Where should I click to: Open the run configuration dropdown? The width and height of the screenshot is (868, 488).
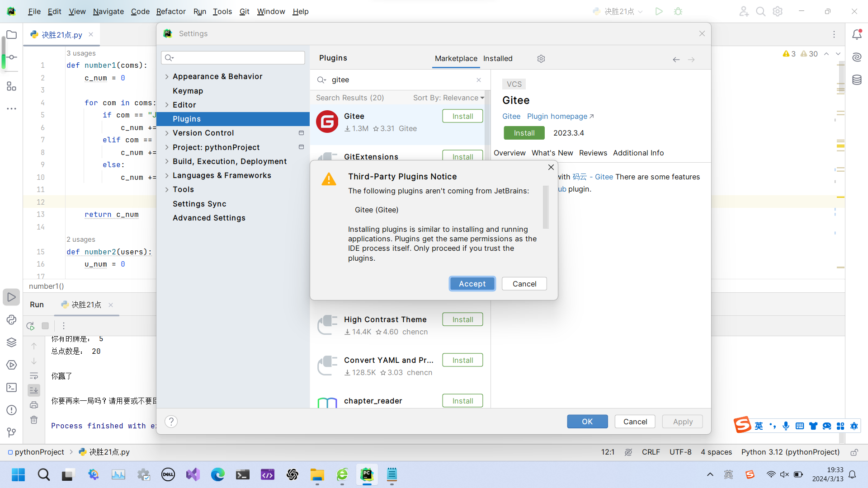[618, 11]
